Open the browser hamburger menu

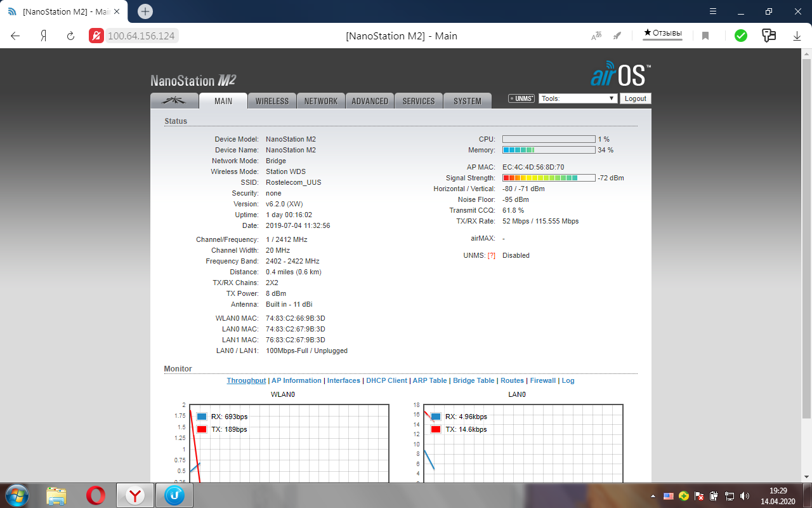pyautogui.click(x=713, y=11)
